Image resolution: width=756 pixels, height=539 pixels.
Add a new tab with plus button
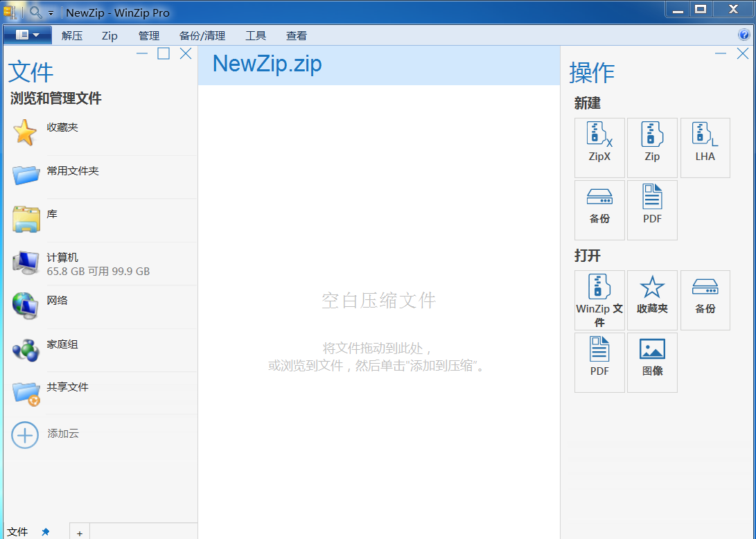click(80, 533)
